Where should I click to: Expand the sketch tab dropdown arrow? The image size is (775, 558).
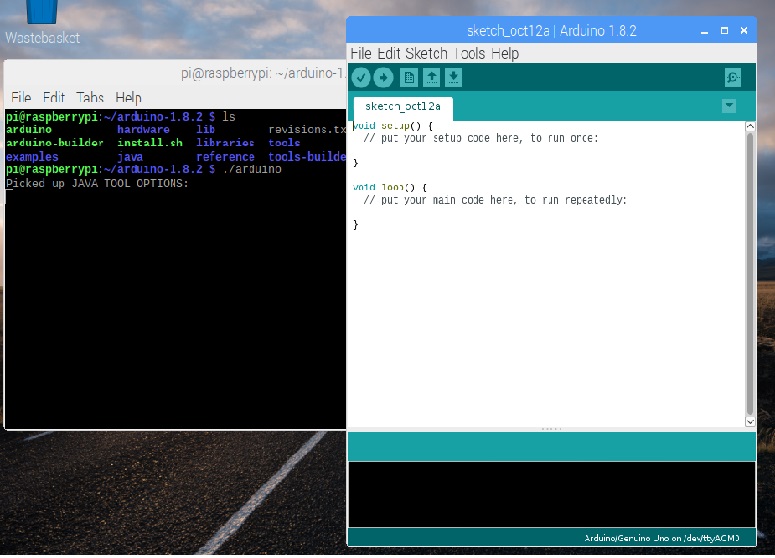(x=729, y=106)
